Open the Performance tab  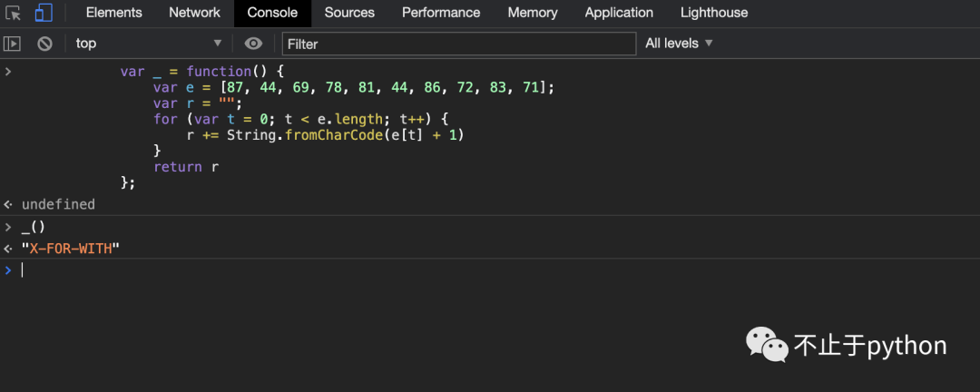pos(441,13)
